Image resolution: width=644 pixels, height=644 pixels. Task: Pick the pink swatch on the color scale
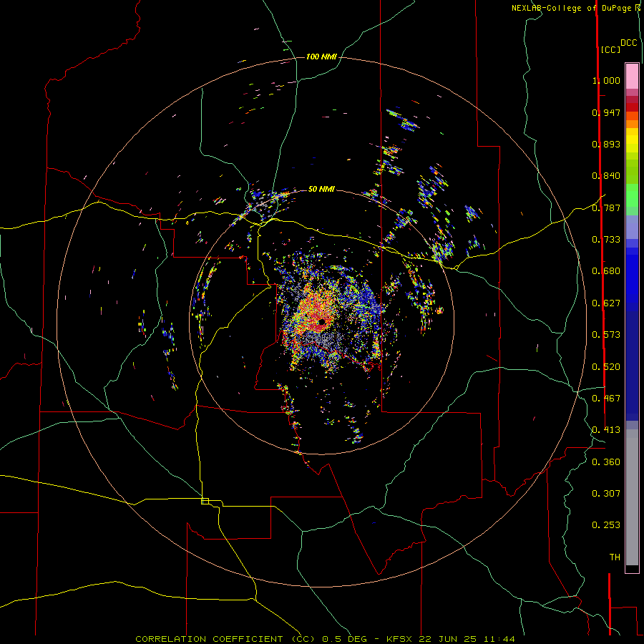[632, 77]
